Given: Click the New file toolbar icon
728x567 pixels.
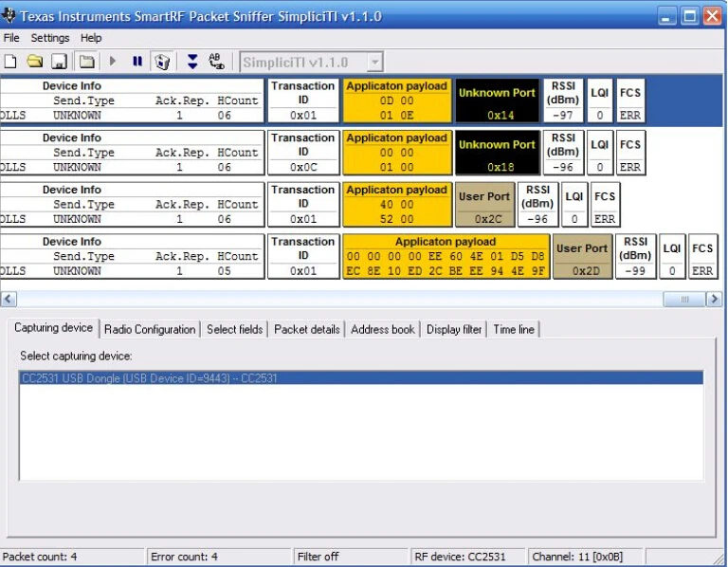Looking at the screenshot, I should click(x=10, y=62).
